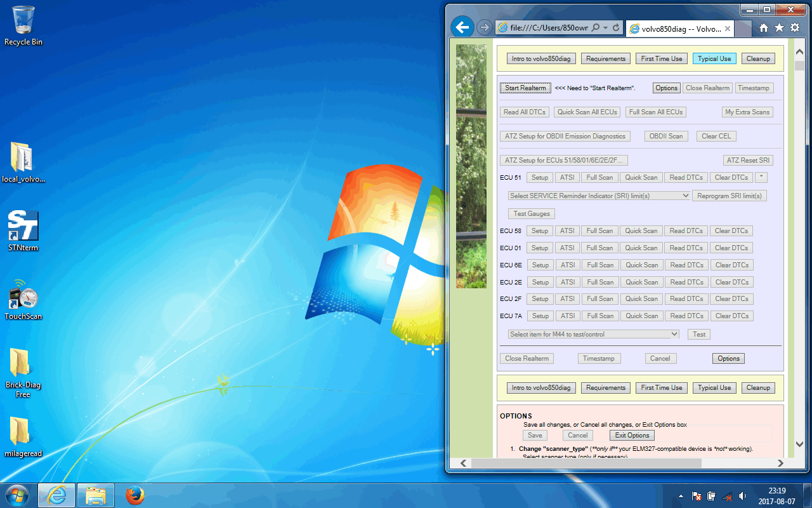Image resolution: width=812 pixels, height=508 pixels.
Task: Launch the TouchScan desktop shortcut
Action: 23,300
